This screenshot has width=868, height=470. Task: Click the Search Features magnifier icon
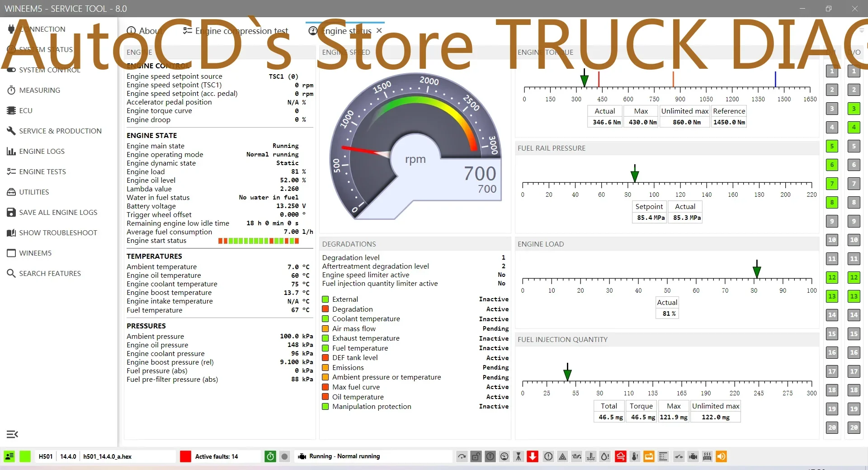point(11,273)
